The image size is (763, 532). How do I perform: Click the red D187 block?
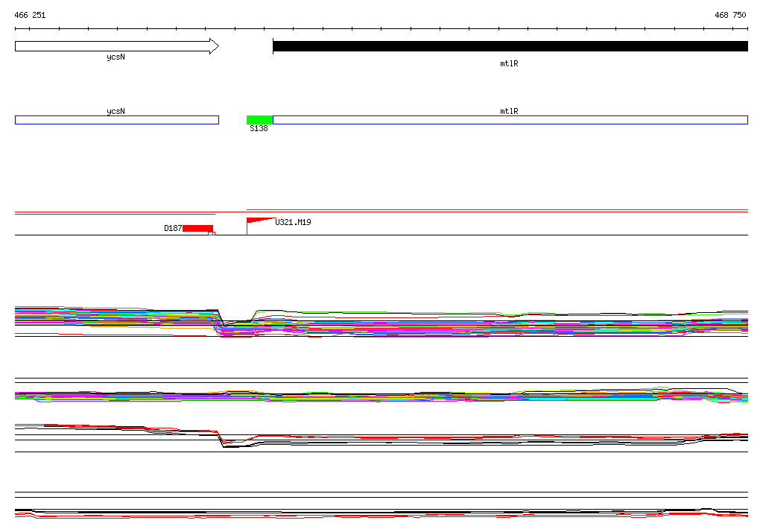click(198, 229)
